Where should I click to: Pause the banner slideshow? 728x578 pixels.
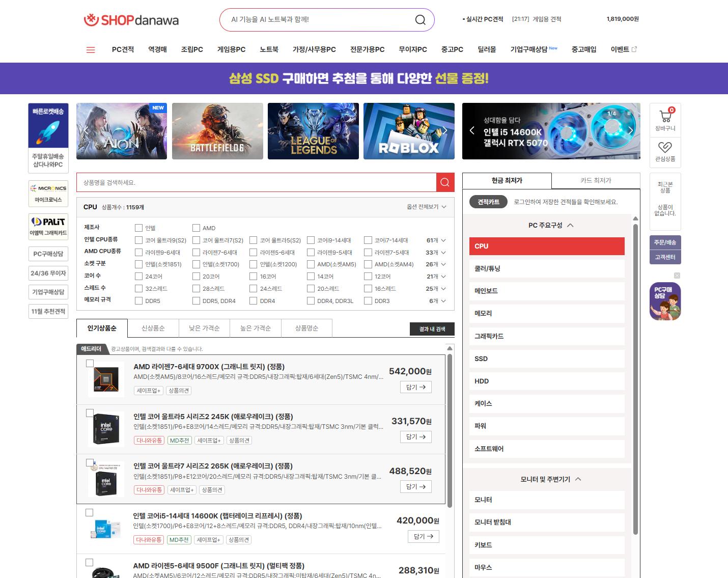[x=629, y=114]
